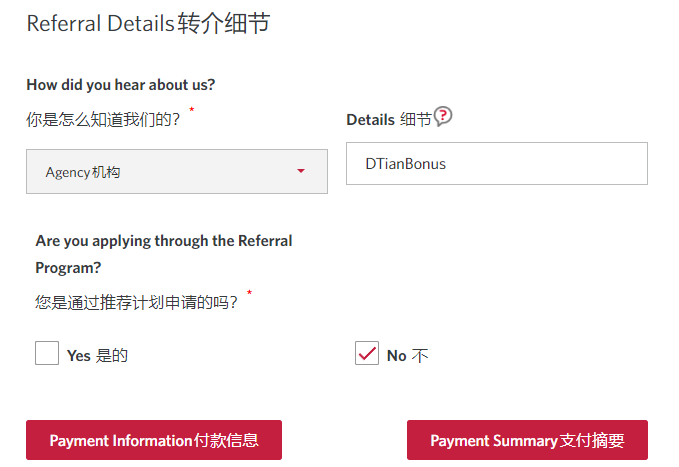Click 'How did you hear about us?' label

point(121,85)
